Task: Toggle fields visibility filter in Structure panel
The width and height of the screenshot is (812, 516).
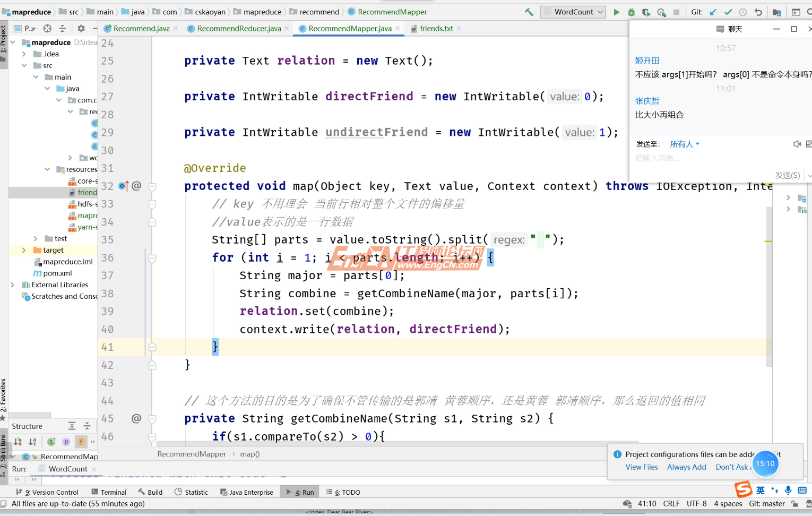Action: tap(81, 441)
